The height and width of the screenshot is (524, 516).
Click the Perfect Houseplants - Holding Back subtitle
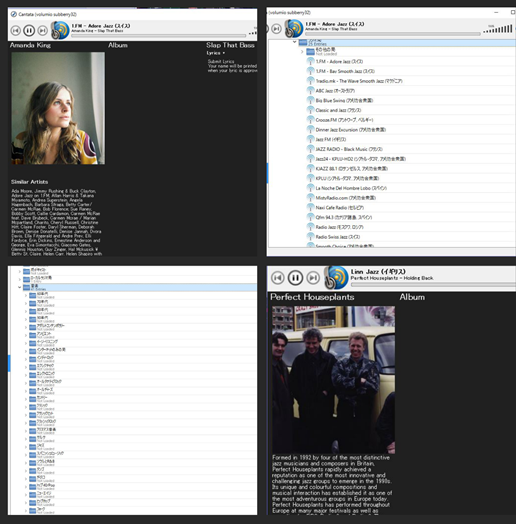coord(392,278)
